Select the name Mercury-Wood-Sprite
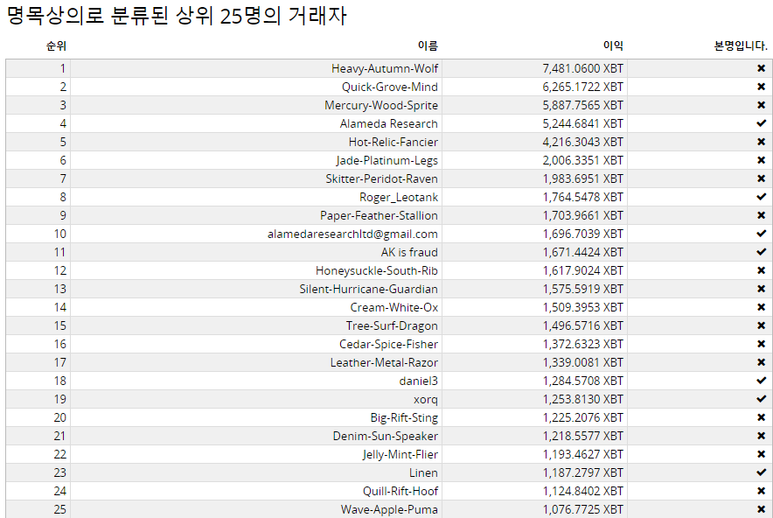Screen dimensions: 773x518 tap(381, 105)
